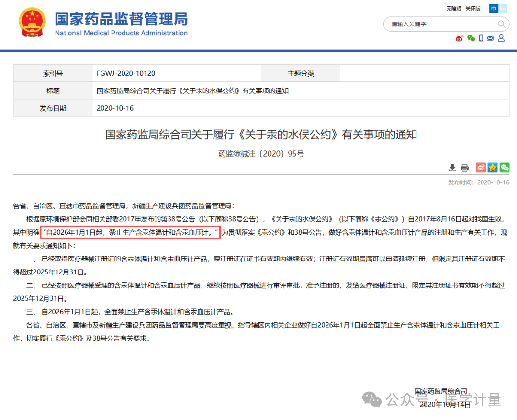The image size is (517, 420).
Task: Switch language to English with En toggle
Action: point(502,9)
